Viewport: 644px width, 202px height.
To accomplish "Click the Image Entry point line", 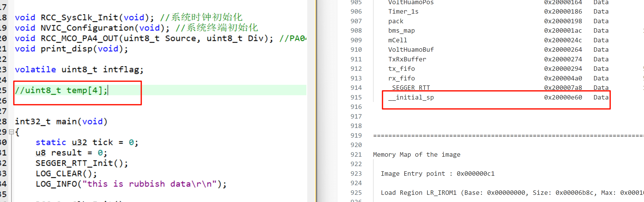I will [x=437, y=174].
